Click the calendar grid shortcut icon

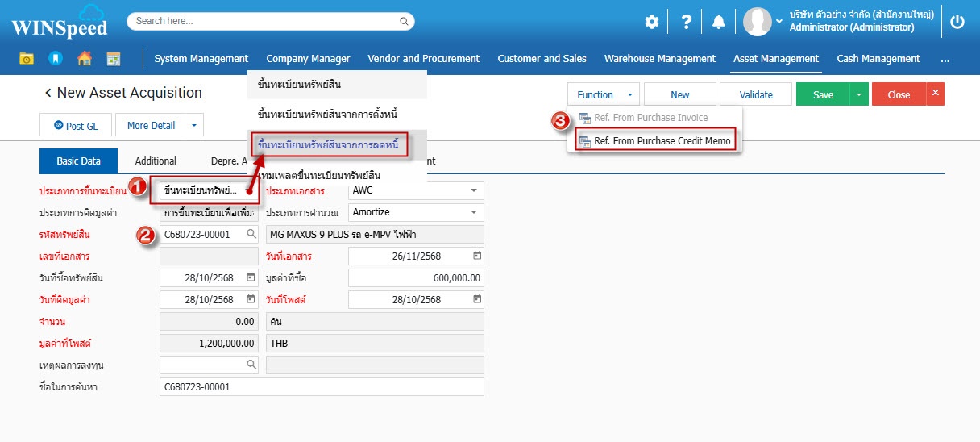coord(114,59)
